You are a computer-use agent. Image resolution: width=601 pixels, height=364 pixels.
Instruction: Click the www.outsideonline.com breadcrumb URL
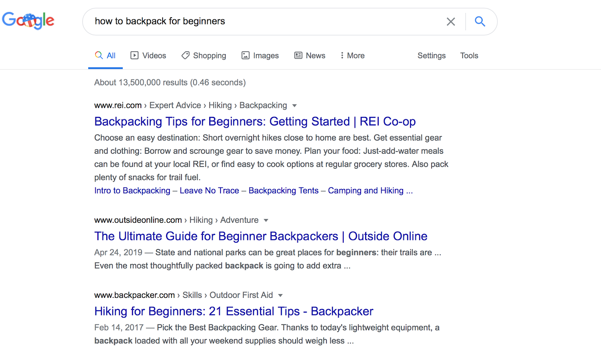point(138,220)
